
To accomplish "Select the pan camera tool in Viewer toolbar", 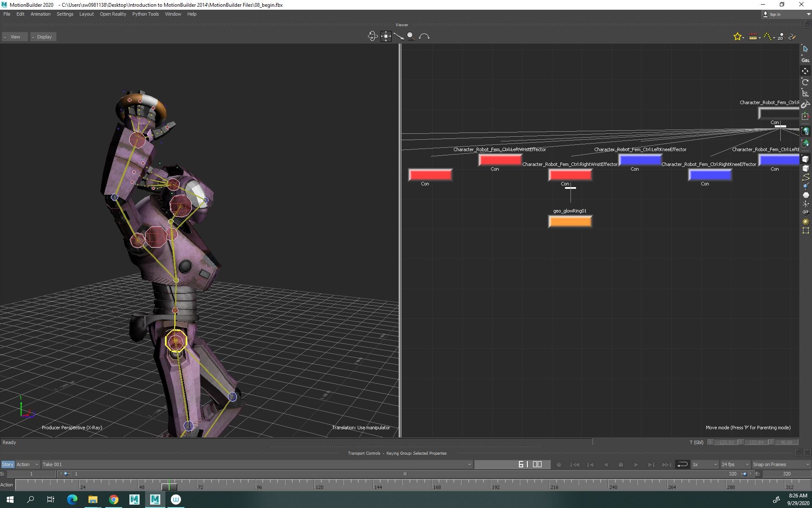I will coord(386,36).
